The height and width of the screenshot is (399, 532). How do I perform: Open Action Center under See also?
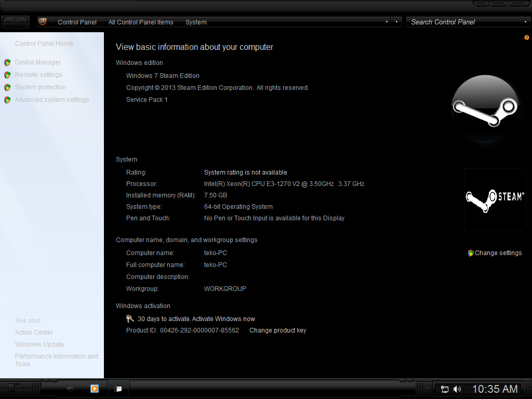point(34,332)
